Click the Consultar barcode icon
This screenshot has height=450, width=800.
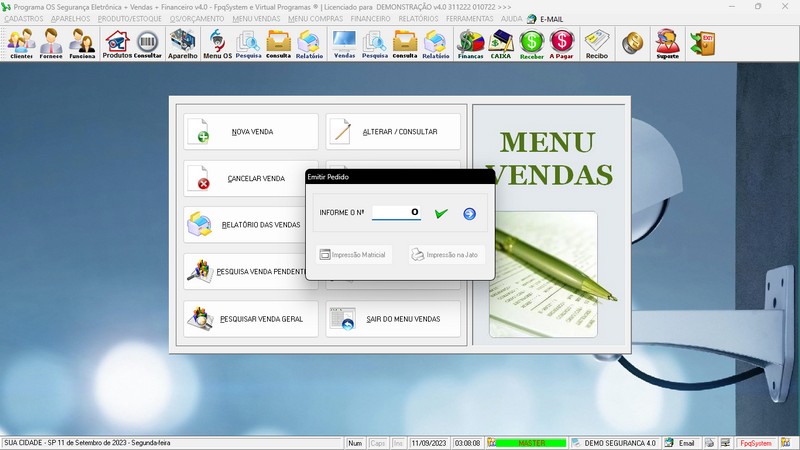(x=147, y=44)
